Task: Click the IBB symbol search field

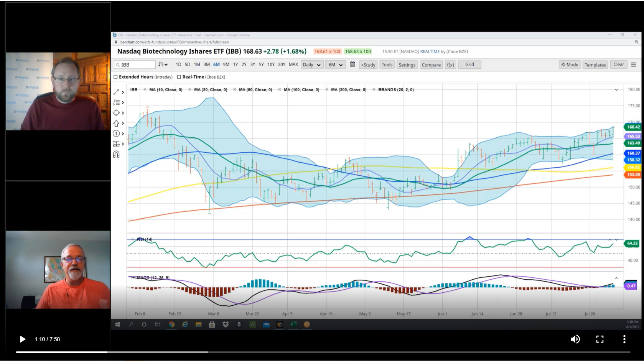Action: point(135,65)
